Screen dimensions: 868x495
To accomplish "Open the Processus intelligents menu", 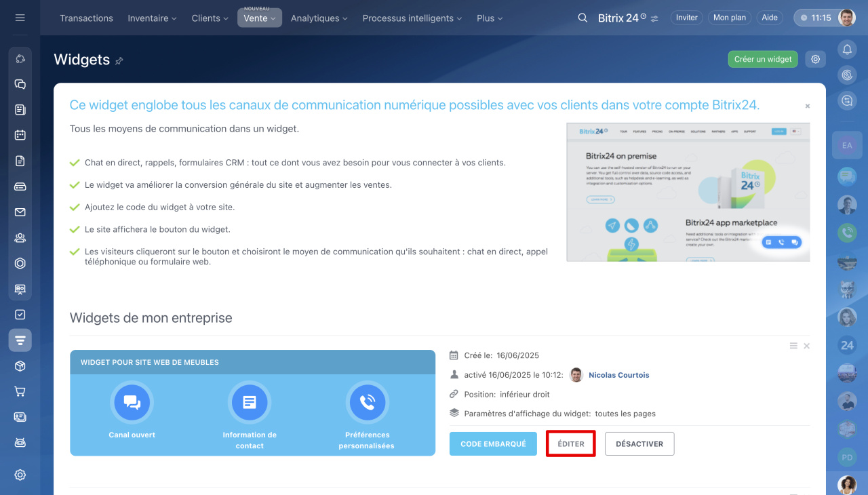I will click(412, 18).
